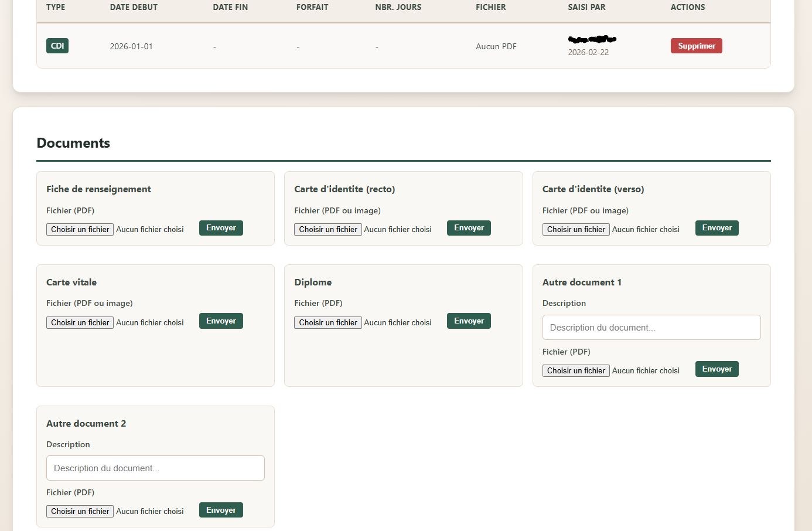This screenshot has width=812, height=531.
Task: Send the Carte d'identite (verso) file
Action: coord(717,228)
